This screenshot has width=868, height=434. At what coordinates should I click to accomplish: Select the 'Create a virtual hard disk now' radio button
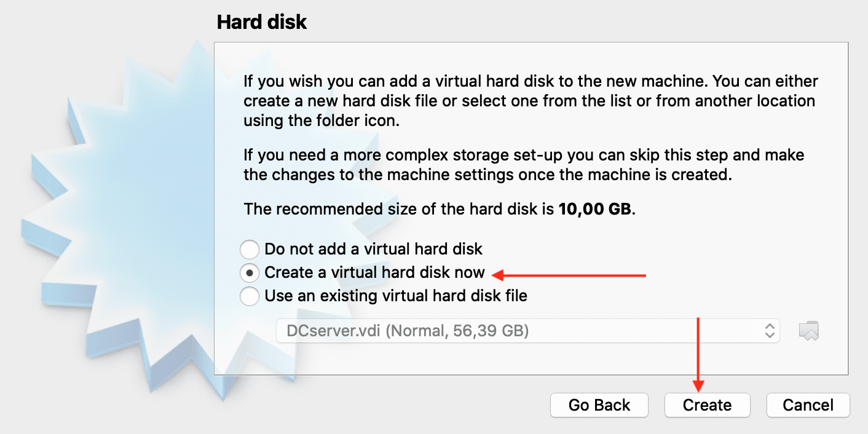[250, 273]
